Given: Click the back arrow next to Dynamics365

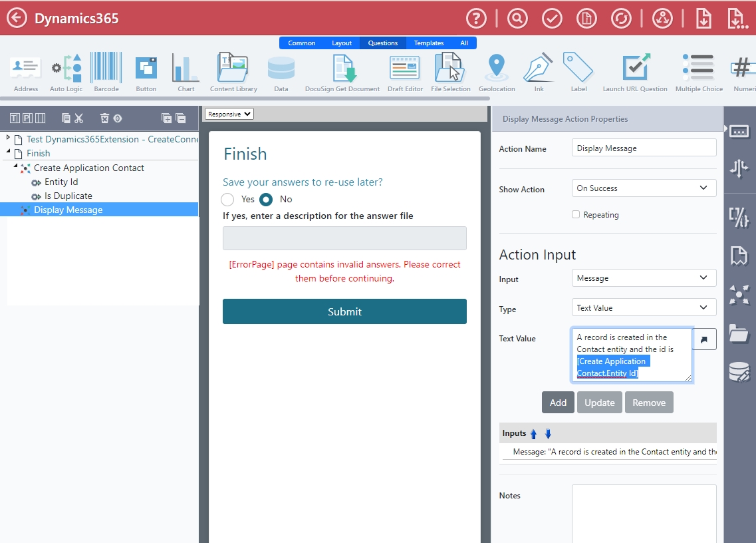Looking at the screenshot, I should tap(17, 19).
